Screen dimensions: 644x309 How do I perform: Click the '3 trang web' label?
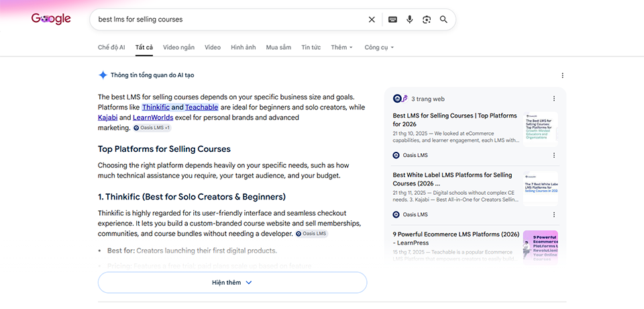click(x=428, y=99)
